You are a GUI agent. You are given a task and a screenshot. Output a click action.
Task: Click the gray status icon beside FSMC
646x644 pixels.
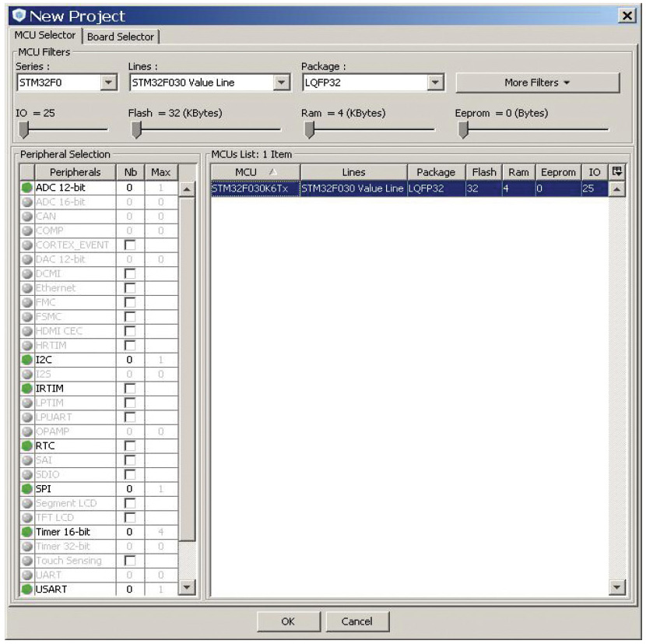26,317
